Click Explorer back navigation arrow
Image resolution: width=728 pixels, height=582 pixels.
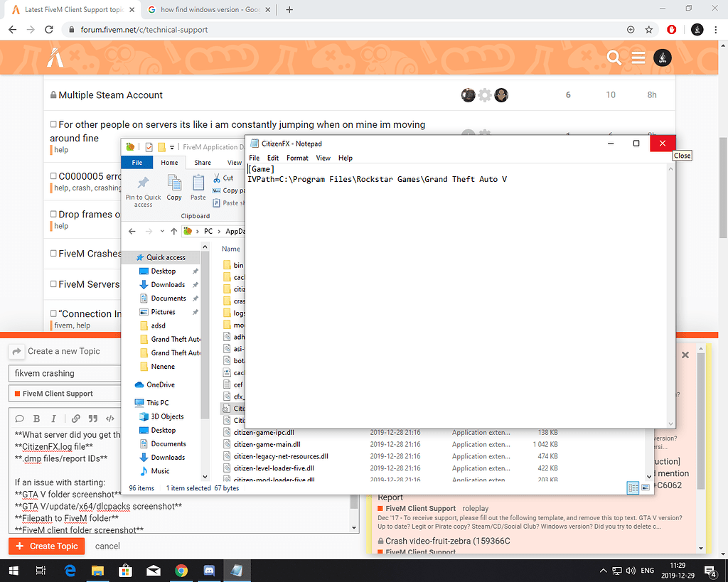pos(132,231)
